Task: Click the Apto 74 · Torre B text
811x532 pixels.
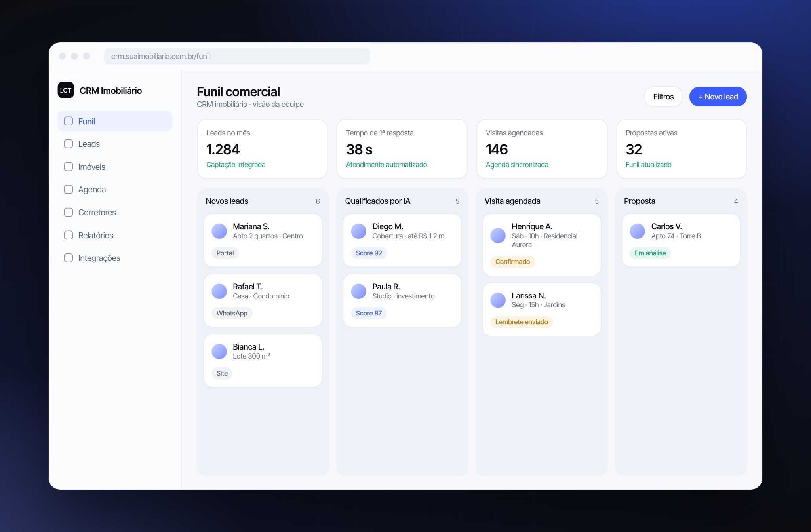Action: (676, 236)
